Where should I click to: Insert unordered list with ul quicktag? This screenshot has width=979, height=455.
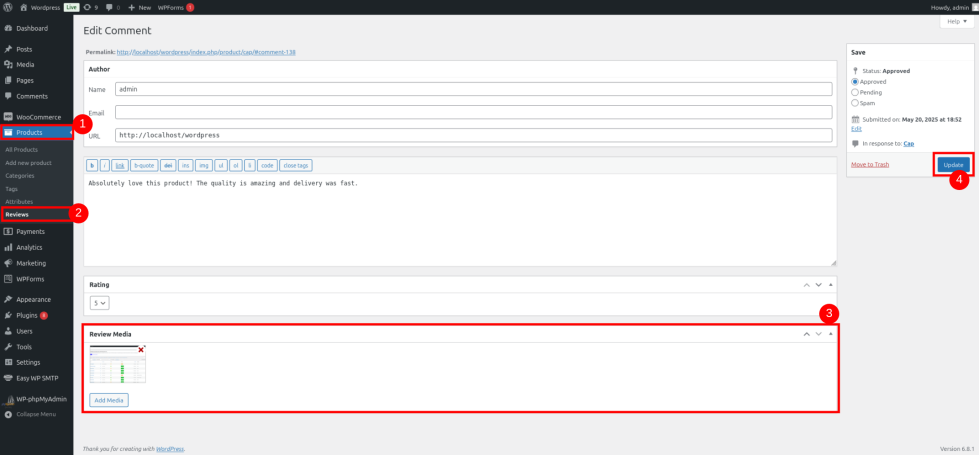(x=220, y=165)
